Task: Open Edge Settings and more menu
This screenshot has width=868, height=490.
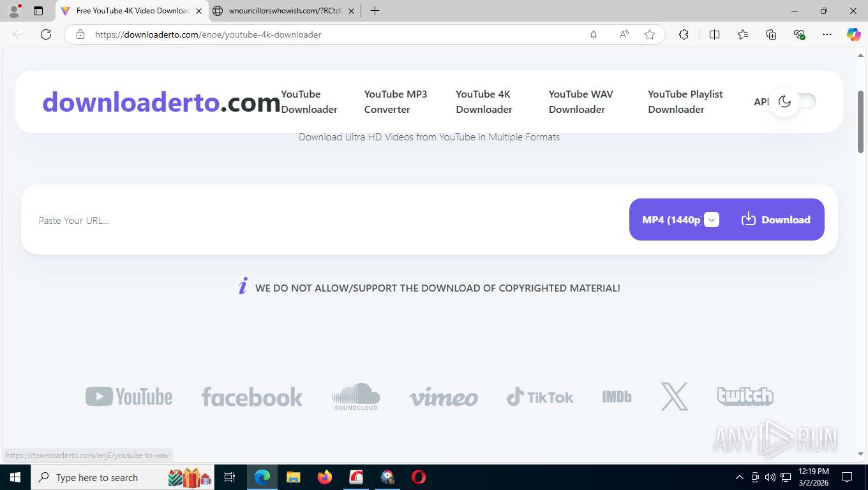Action: pyautogui.click(x=827, y=34)
